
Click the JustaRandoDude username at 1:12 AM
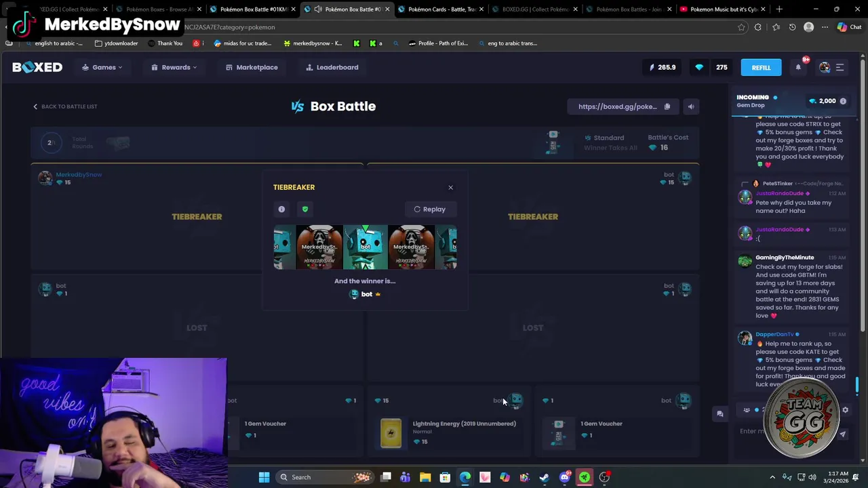[x=780, y=194]
